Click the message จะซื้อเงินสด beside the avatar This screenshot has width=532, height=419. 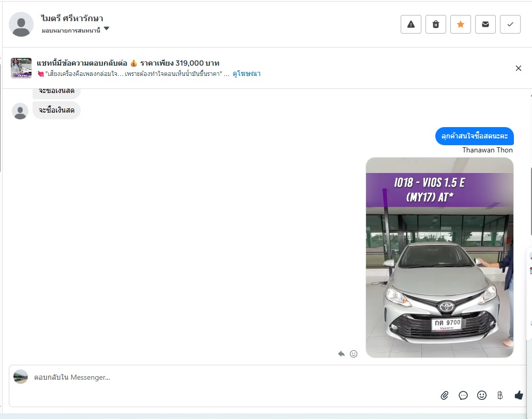click(56, 110)
